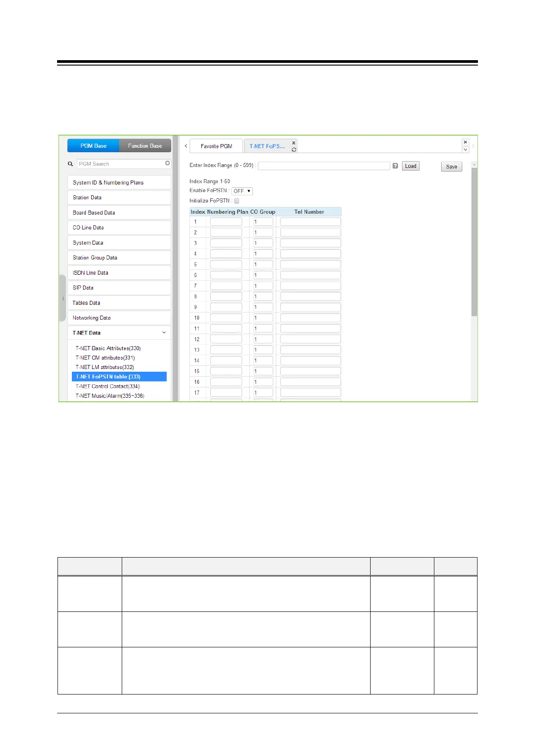This screenshot has width=535, height=756.
Task: Click the vertical scrollbar of the table
Action: click(474, 242)
